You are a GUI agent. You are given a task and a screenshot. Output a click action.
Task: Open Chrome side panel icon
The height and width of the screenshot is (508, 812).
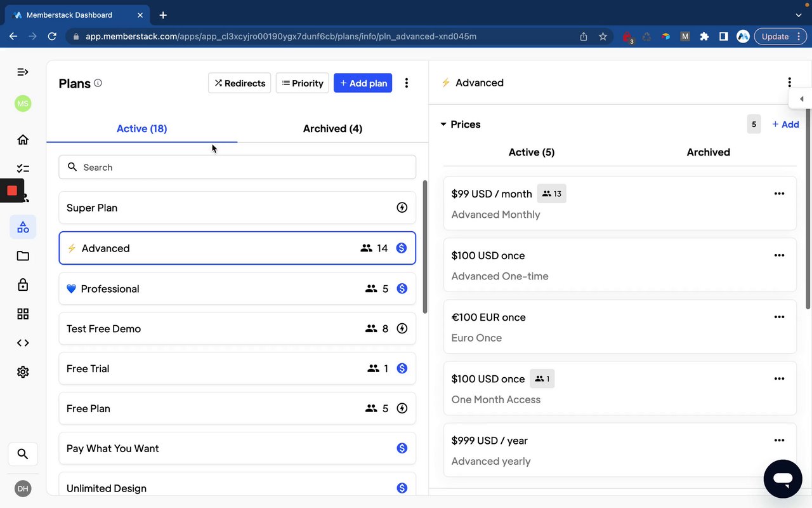point(723,36)
